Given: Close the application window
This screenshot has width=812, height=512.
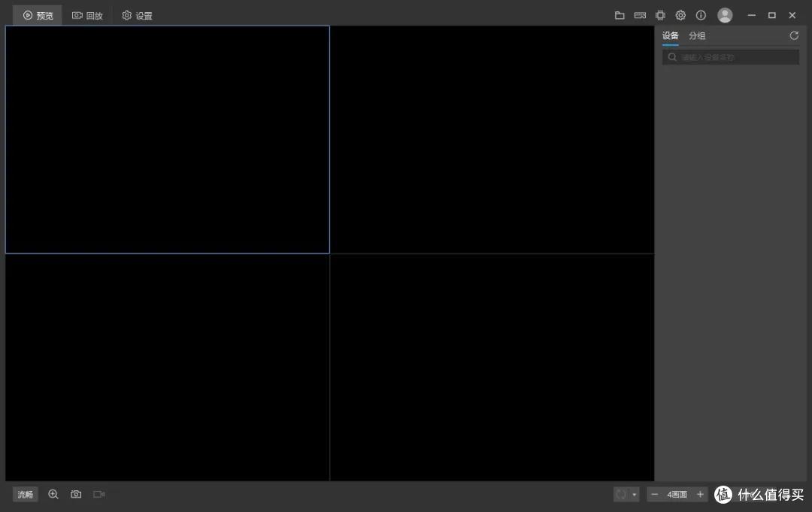Looking at the screenshot, I should click(x=792, y=16).
